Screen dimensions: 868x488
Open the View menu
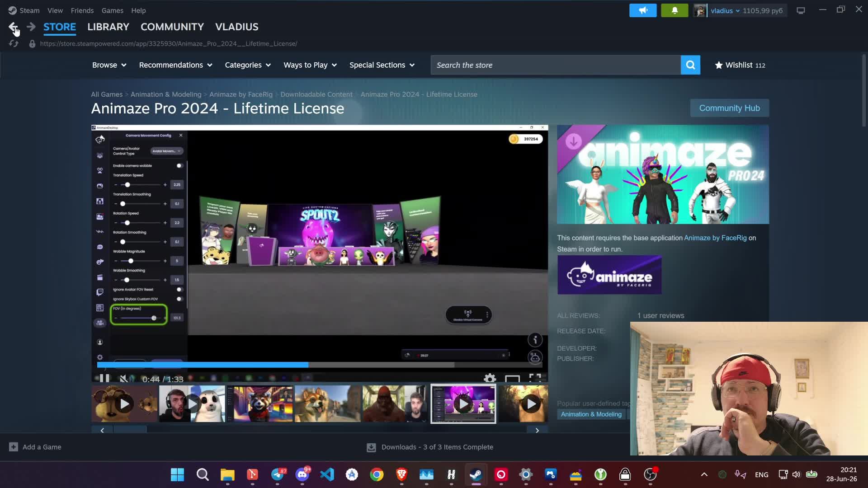pyautogui.click(x=55, y=10)
